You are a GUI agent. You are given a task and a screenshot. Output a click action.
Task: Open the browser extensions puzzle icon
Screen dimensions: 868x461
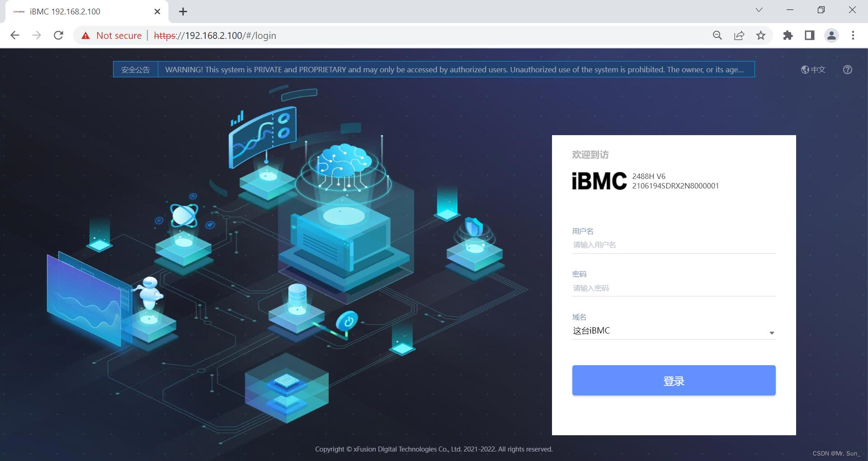click(788, 35)
